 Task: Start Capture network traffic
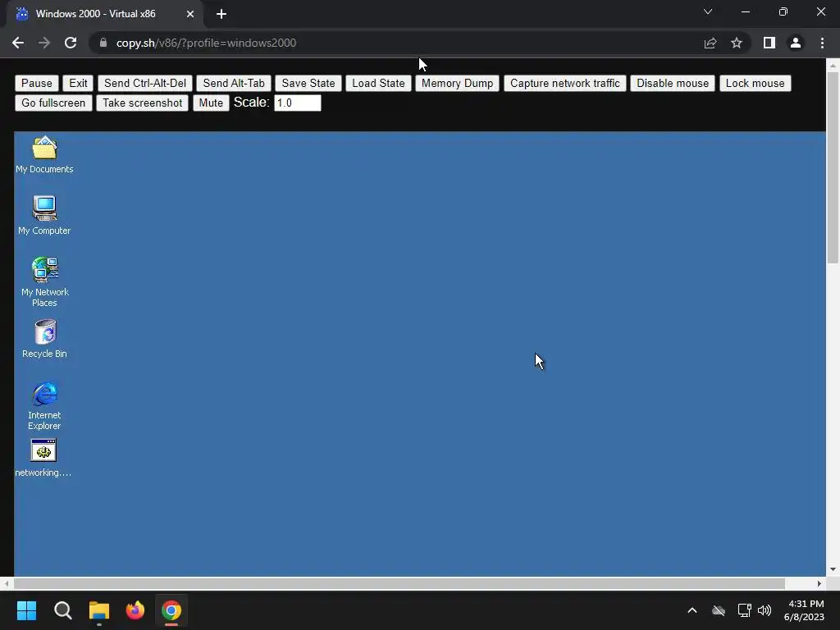pyautogui.click(x=564, y=83)
